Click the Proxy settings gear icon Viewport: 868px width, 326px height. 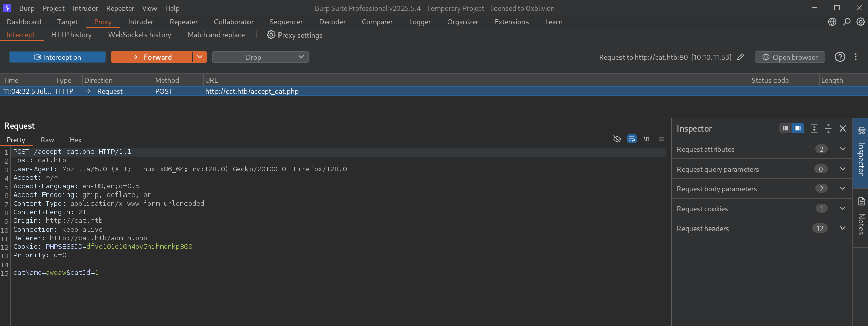(271, 35)
